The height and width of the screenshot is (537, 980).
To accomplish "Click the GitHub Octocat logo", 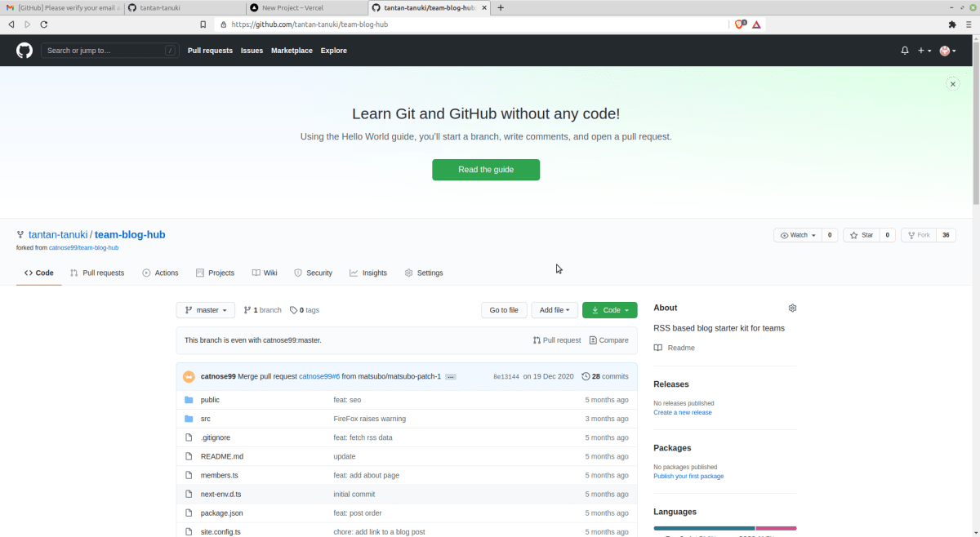I will pyautogui.click(x=24, y=51).
